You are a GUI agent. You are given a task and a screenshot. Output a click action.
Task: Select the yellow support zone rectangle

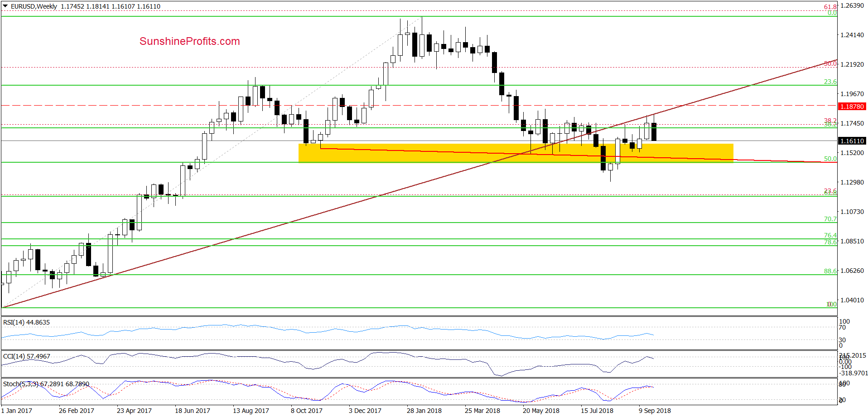point(516,153)
